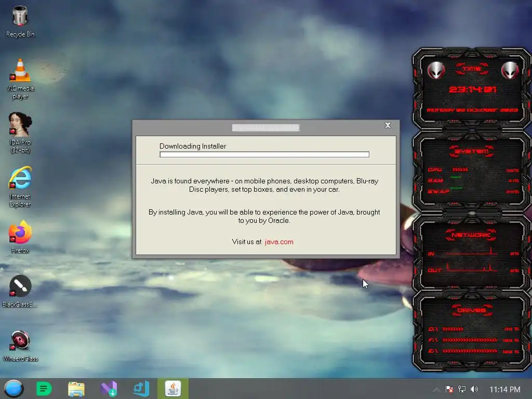The width and height of the screenshot is (532, 399).
Task: Select the SYSTEM widget header
Action: (472, 151)
